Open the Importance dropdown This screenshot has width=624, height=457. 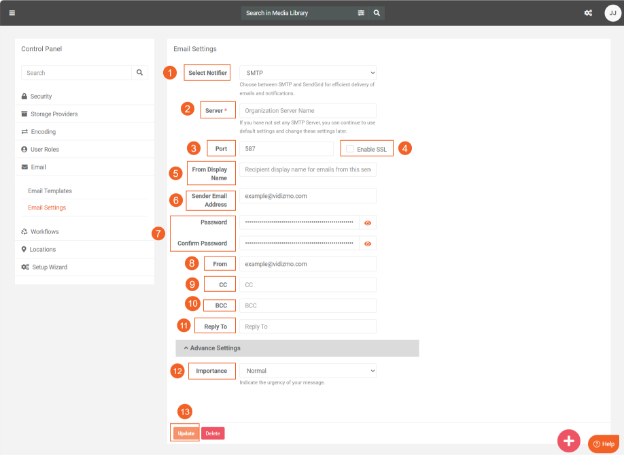308,370
